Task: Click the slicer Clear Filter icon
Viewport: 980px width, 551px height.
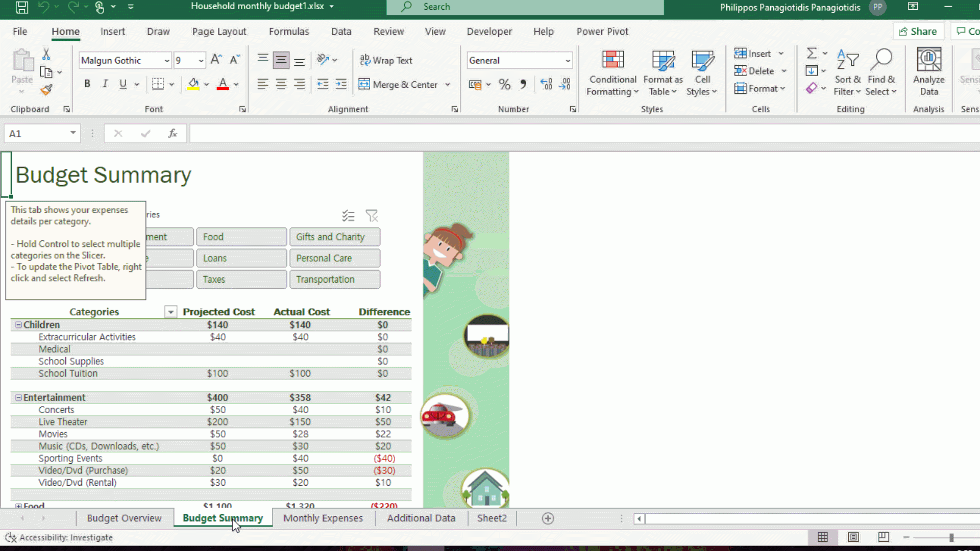Action: pyautogui.click(x=372, y=216)
